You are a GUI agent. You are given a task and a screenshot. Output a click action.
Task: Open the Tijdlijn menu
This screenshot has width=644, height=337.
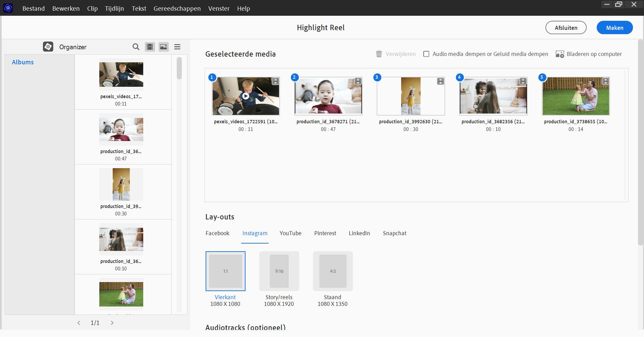[114, 8]
